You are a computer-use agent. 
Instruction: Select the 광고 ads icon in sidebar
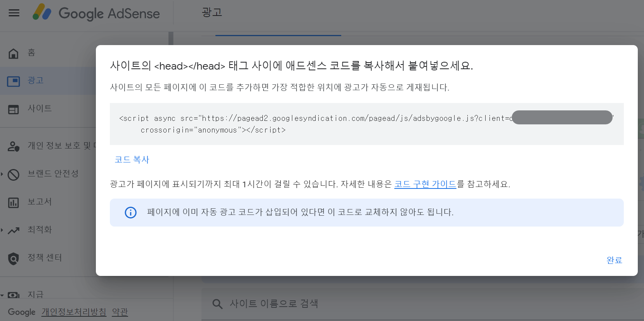click(x=14, y=81)
